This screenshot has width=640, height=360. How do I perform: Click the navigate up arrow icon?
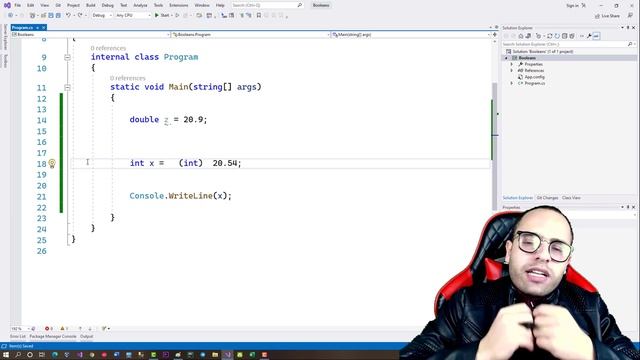(80, 329)
